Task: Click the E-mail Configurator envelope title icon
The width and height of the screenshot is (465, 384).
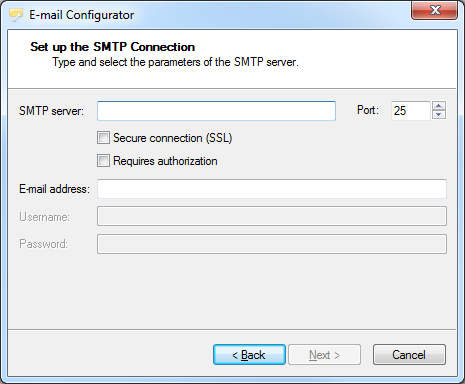Action: (16, 15)
